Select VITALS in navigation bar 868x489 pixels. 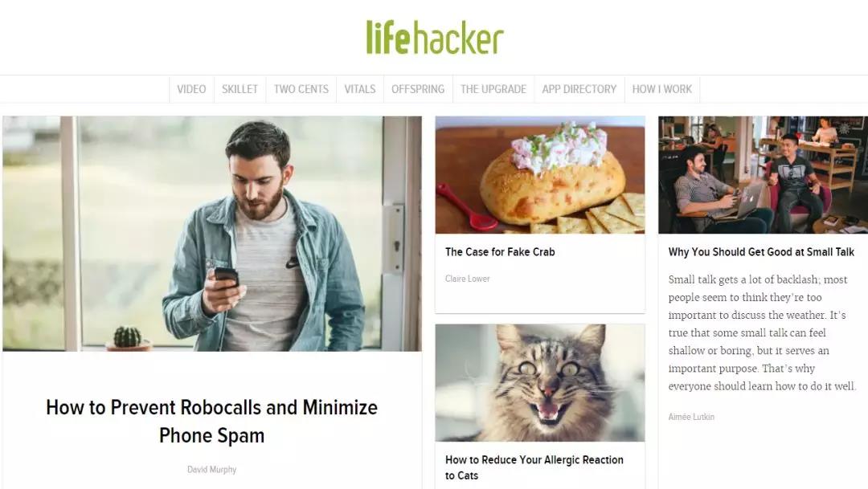(x=360, y=89)
